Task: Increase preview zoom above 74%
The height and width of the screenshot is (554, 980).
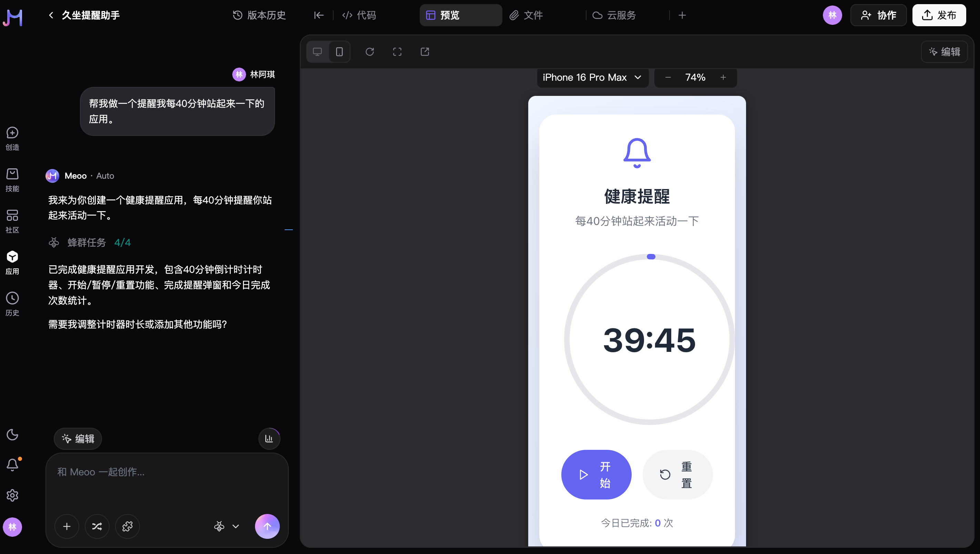Action: point(723,77)
